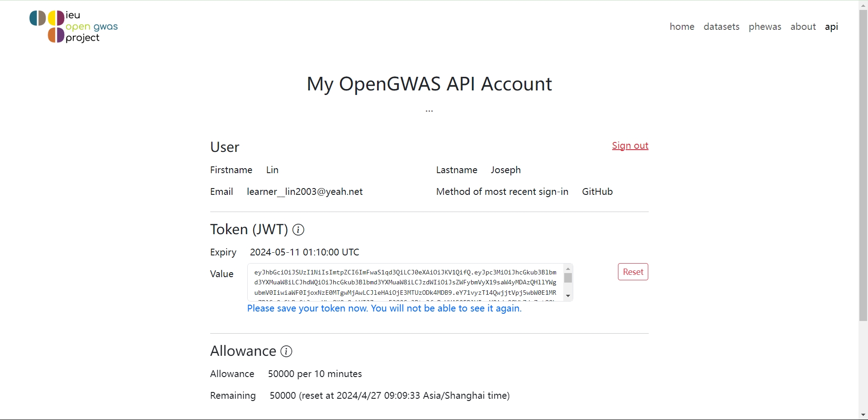
Task: Go to the home page
Action: pyautogui.click(x=682, y=27)
